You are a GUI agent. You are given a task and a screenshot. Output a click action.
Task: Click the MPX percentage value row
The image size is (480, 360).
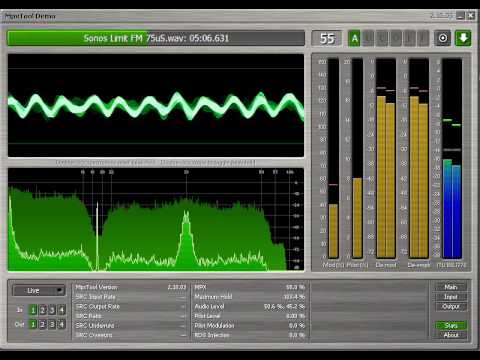250,287
